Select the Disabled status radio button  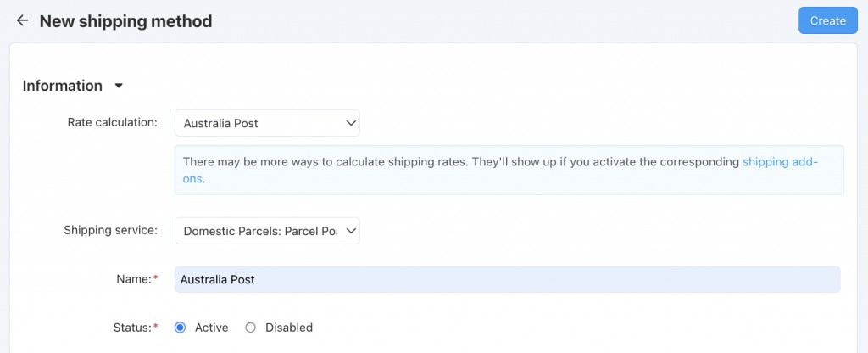click(250, 328)
